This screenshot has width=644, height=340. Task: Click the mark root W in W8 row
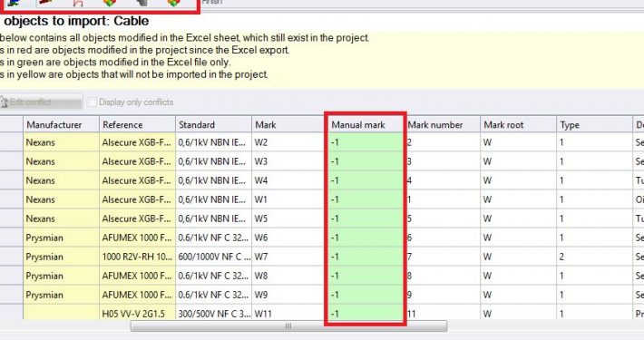click(x=518, y=276)
